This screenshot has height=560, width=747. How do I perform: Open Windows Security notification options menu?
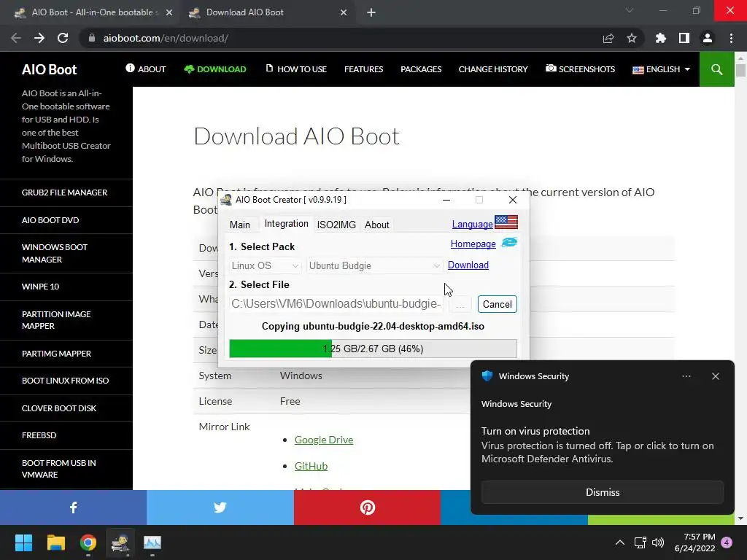tap(686, 376)
